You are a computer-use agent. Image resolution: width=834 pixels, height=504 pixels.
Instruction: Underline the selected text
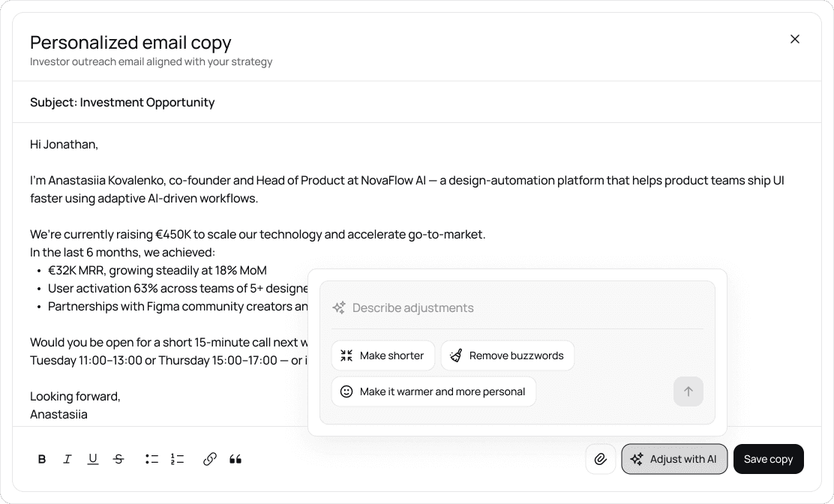93,459
